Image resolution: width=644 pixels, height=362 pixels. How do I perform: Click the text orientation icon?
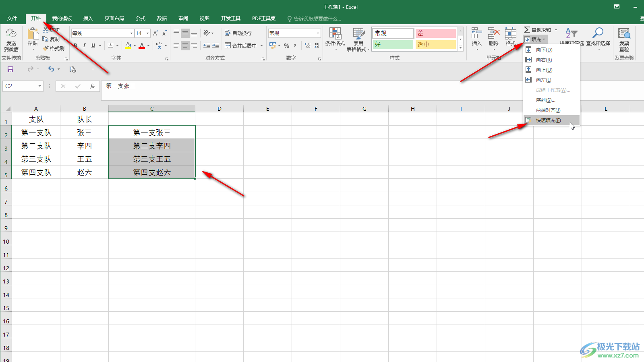[x=207, y=33]
